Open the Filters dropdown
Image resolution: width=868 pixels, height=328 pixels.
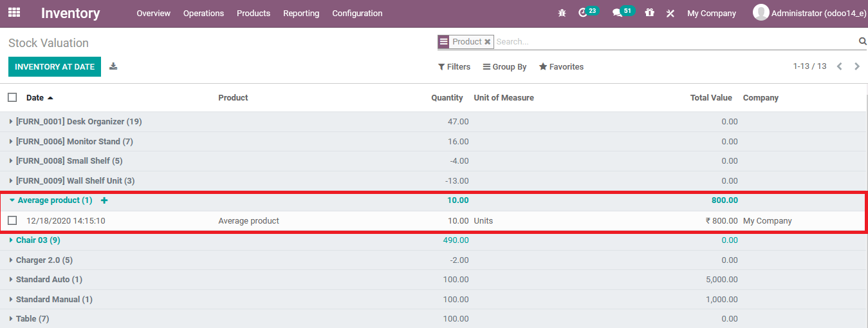click(454, 66)
